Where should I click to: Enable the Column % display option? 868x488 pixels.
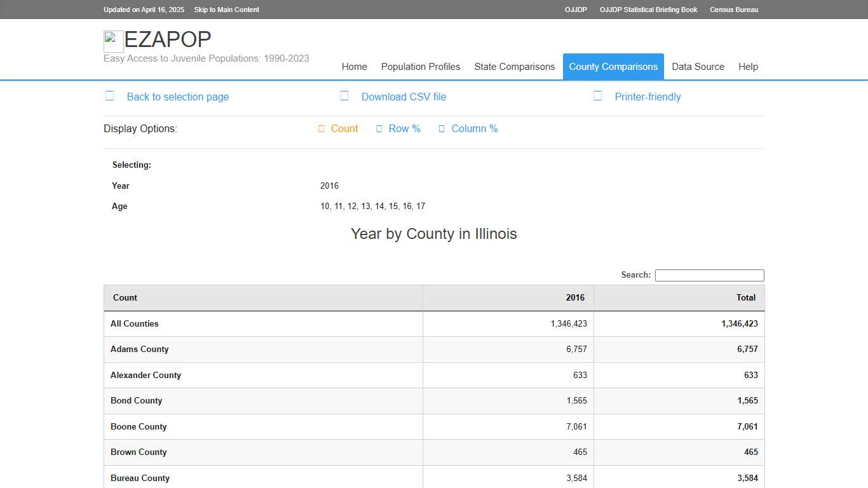474,128
